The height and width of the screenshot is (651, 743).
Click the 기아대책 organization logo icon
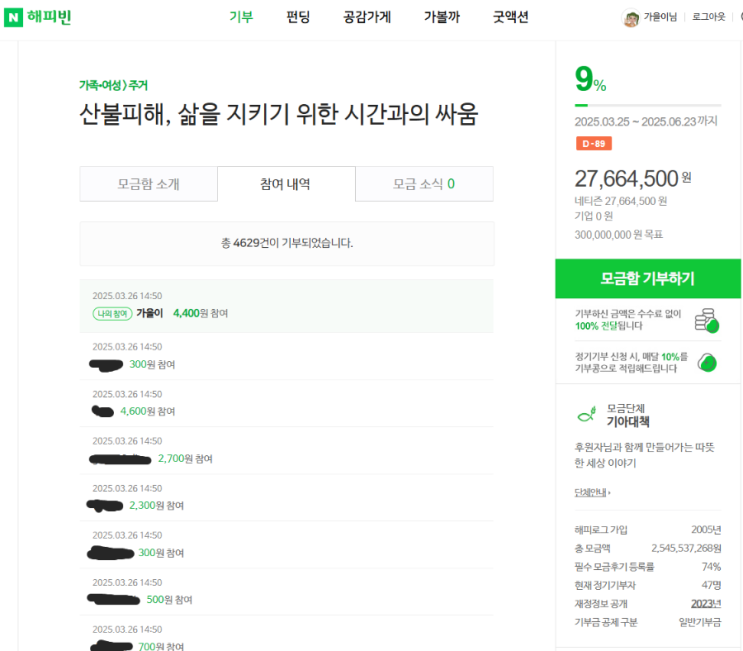pos(586,414)
